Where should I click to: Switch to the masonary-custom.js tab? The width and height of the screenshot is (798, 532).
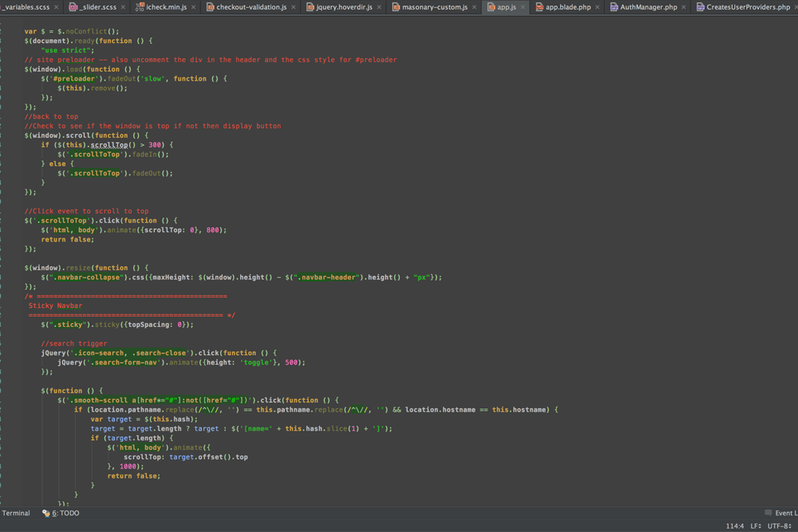click(x=434, y=7)
